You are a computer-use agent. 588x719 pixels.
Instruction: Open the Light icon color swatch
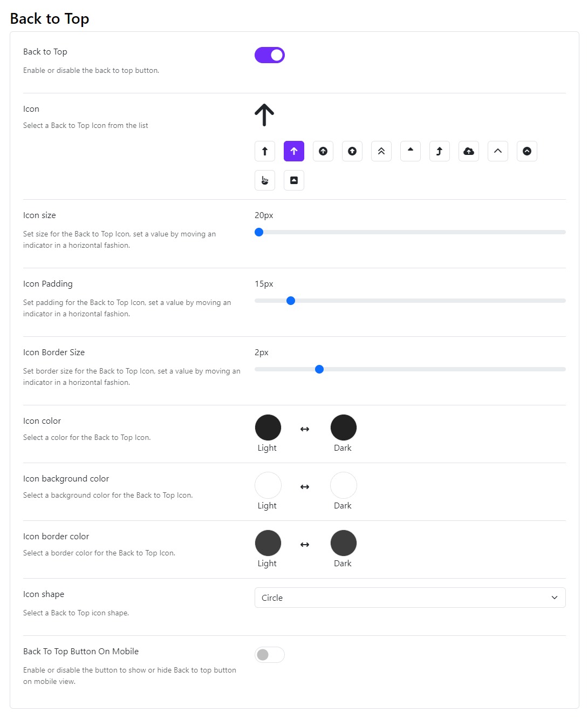268,428
